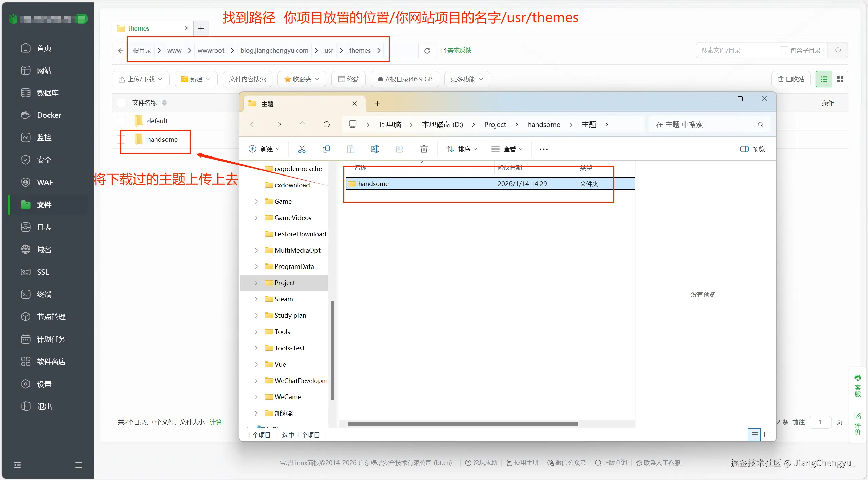This screenshot has height=480, width=868.
Task: Open the 网站 menu in the sidebar
Action: [44, 70]
